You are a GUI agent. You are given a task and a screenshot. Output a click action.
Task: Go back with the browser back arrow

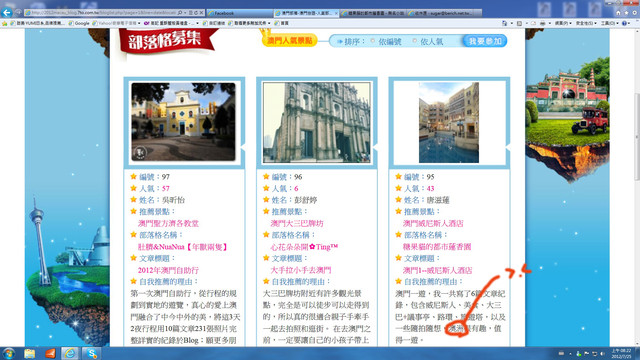(x=7, y=13)
